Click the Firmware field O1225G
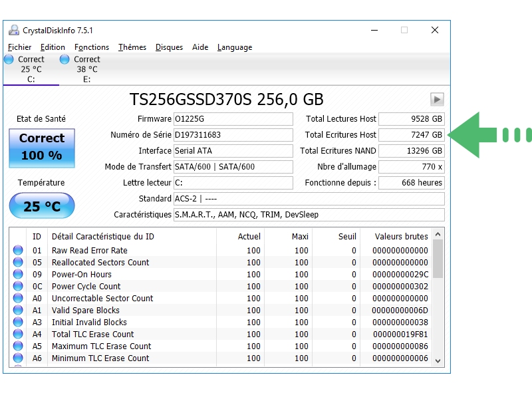 [233, 119]
